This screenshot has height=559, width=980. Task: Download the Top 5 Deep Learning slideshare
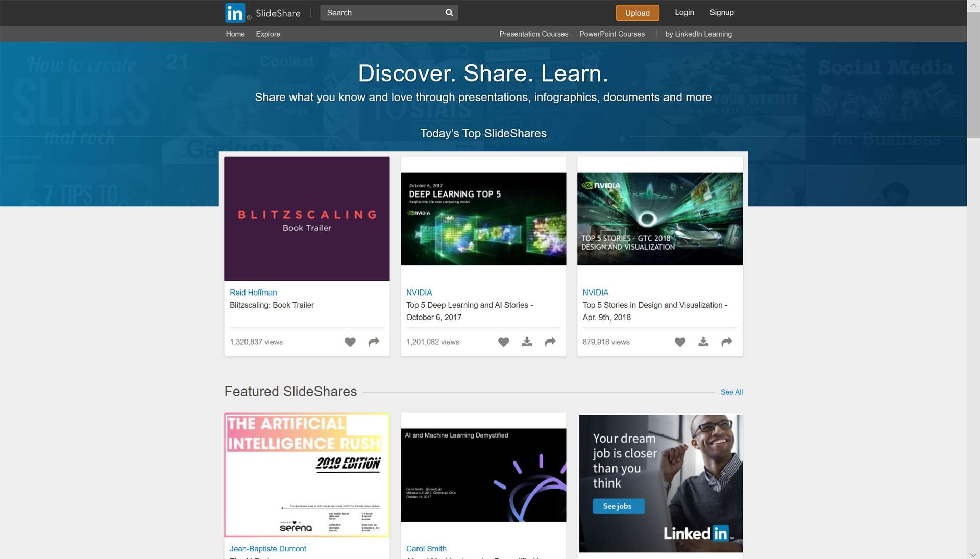pyautogui.click(x=527, y=342)
